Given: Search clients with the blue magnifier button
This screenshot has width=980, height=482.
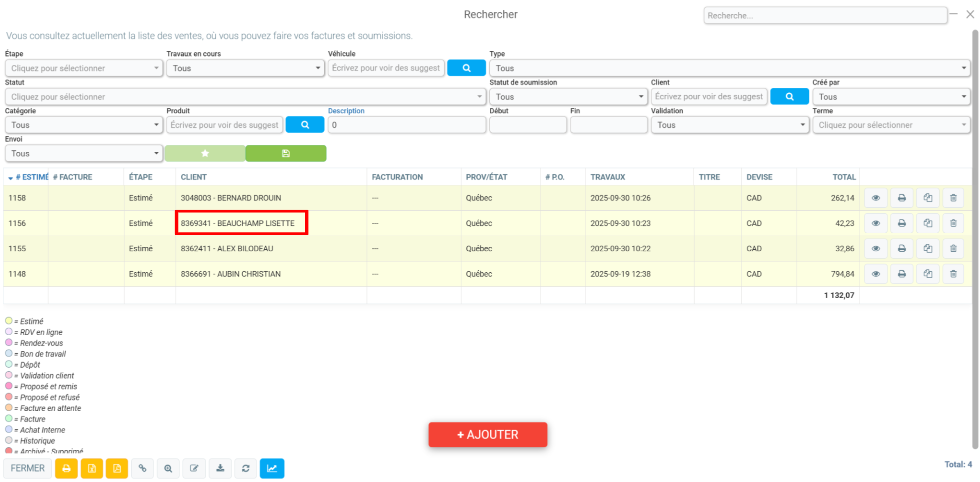Looking at the screenshot, I should 789,96.
